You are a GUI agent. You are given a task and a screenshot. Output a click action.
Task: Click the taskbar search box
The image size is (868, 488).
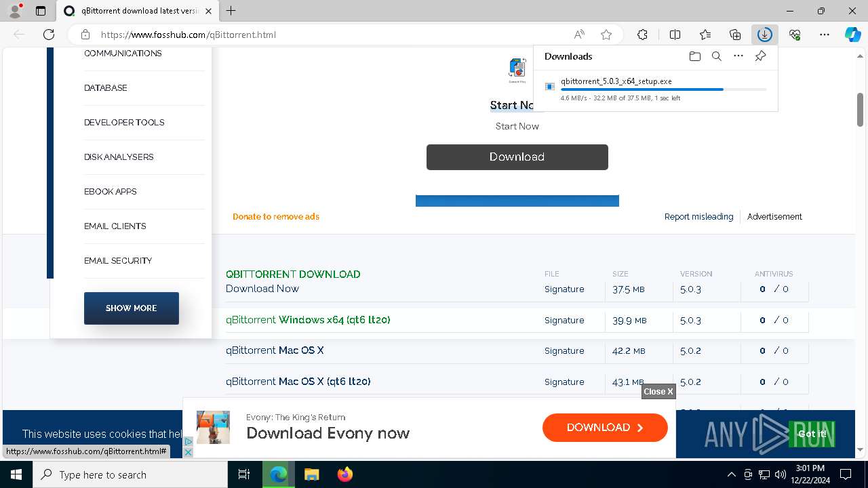pos(130,474)
